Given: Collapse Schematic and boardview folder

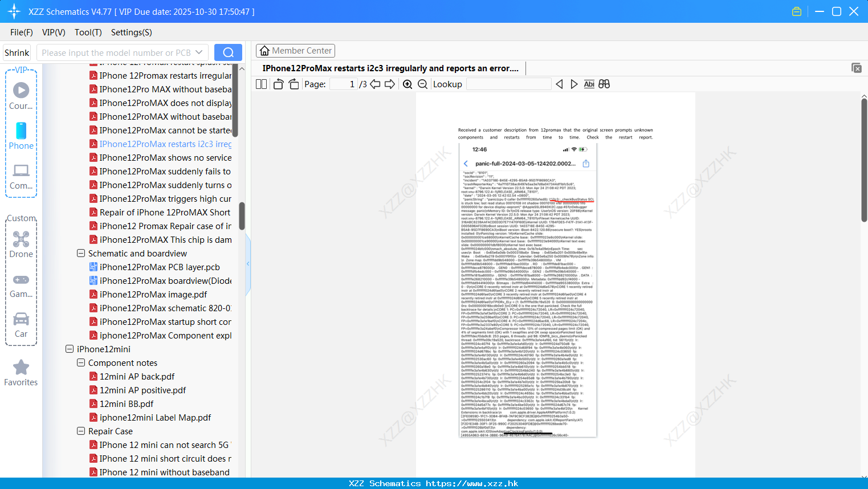Looking at the screenshot, I should 81,253.
